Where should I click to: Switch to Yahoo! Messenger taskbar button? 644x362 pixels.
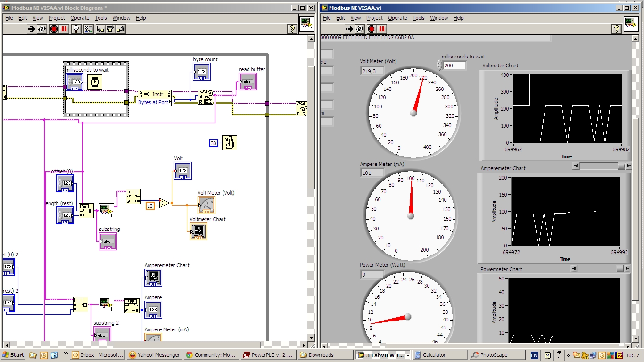[155, 355]
